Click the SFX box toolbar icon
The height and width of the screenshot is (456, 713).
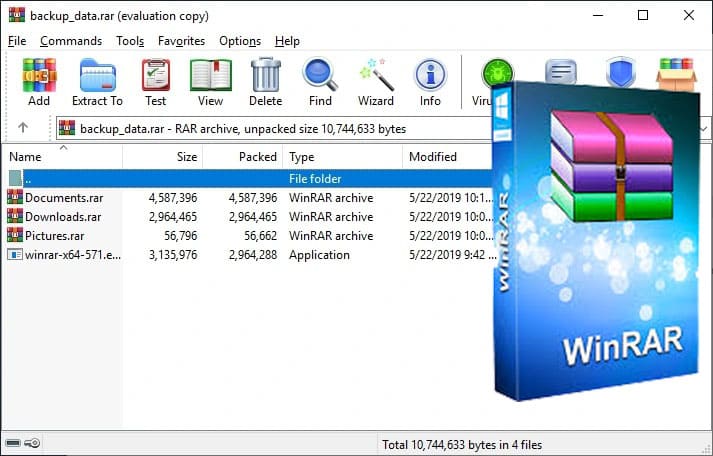[676, 73]
